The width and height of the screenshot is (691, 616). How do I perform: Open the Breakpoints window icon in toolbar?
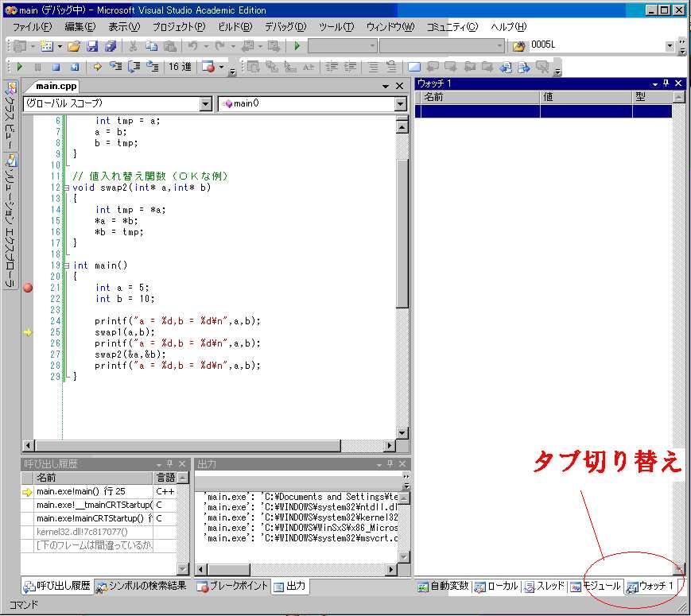pos(208,67)
